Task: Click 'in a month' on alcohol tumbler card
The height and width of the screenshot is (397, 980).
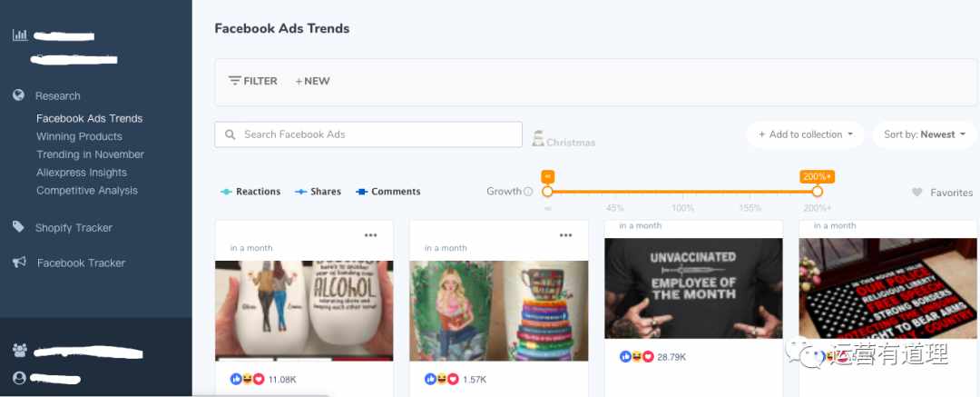Action: coord(251,248)
